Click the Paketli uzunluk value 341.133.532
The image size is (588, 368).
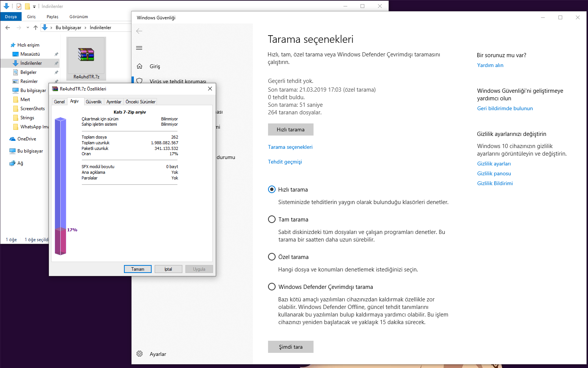click(166, 148)
